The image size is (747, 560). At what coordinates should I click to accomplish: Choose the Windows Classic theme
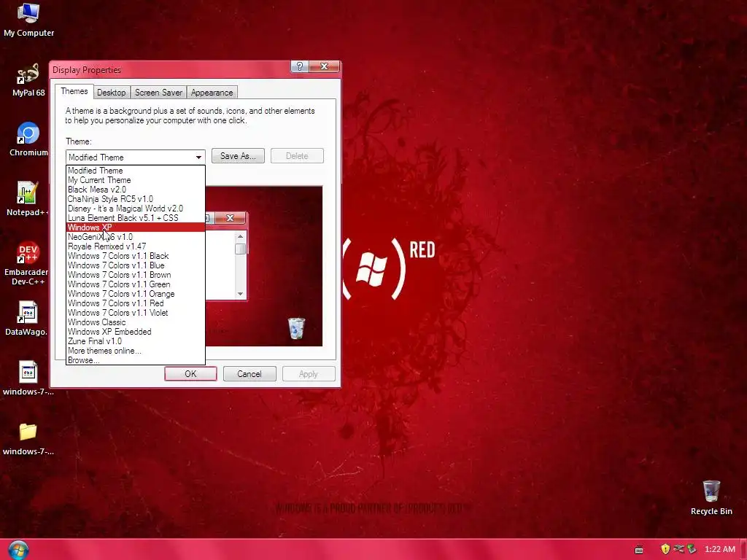[135, 322]
